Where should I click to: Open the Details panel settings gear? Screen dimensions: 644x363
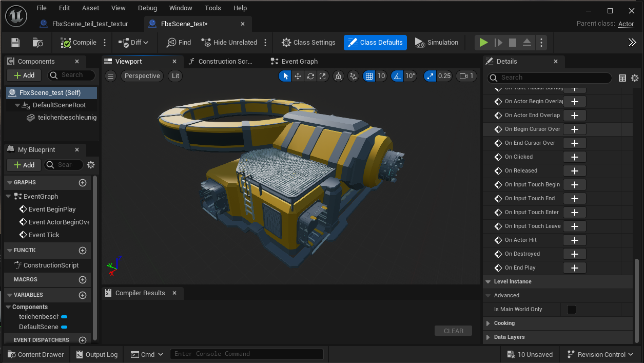click(635, 78)
